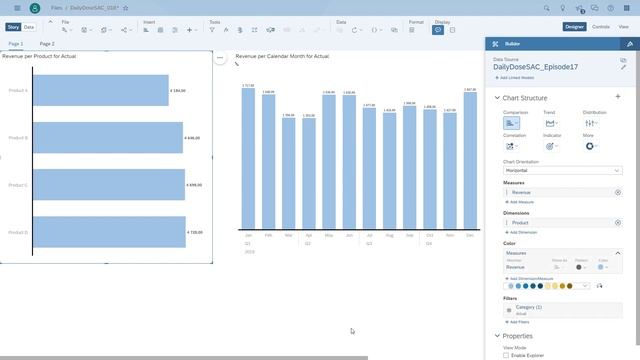This screenshot has height=360, width=640.
Task: Open the discussions chat icon
Action: pyautogui.click(x=595, y=8)
